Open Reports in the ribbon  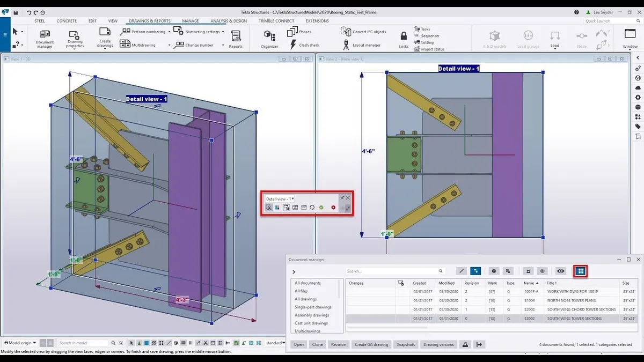236,38
